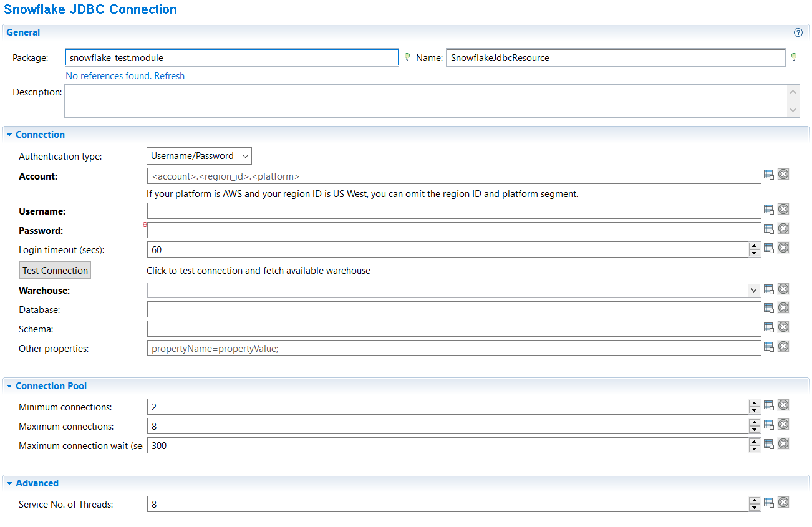Open module property picker for Password
Viewport: 812px width, 527px height.
(769, 230)
